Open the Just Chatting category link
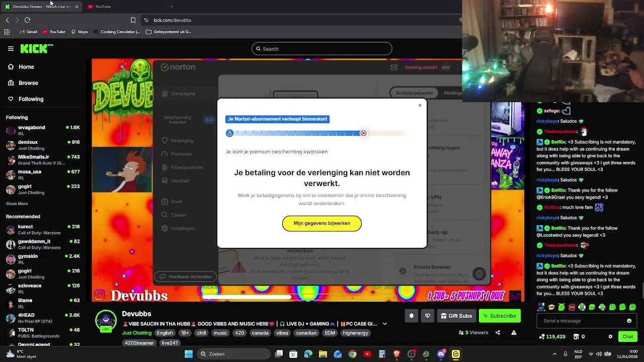Viewport: 644px width, 362px height. click(x=136, y=333)
